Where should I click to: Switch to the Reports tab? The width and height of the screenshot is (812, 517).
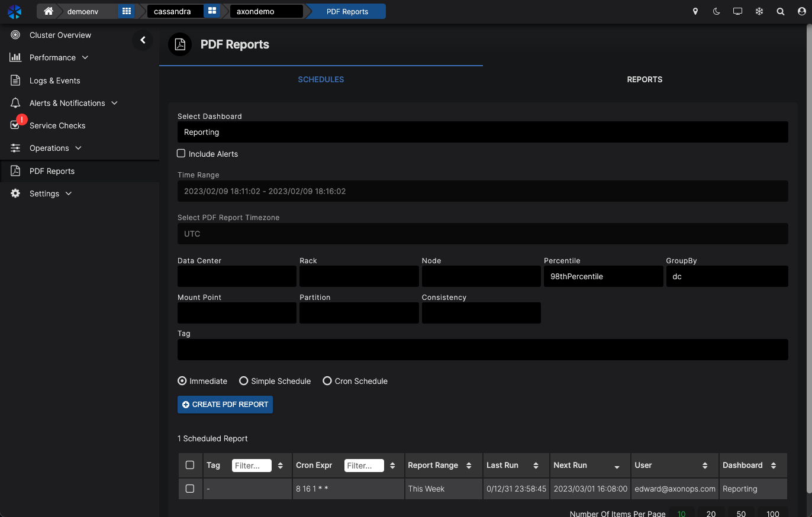tap(645, 79)
